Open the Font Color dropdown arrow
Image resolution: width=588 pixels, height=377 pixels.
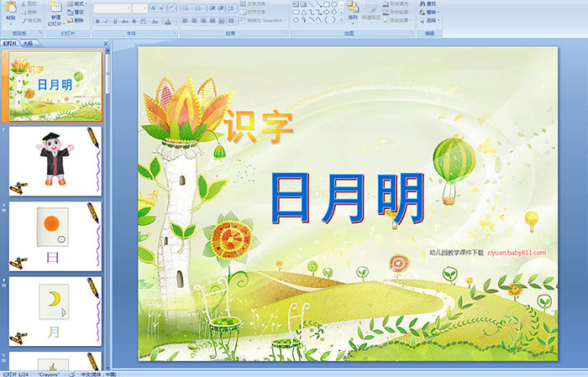174,21
